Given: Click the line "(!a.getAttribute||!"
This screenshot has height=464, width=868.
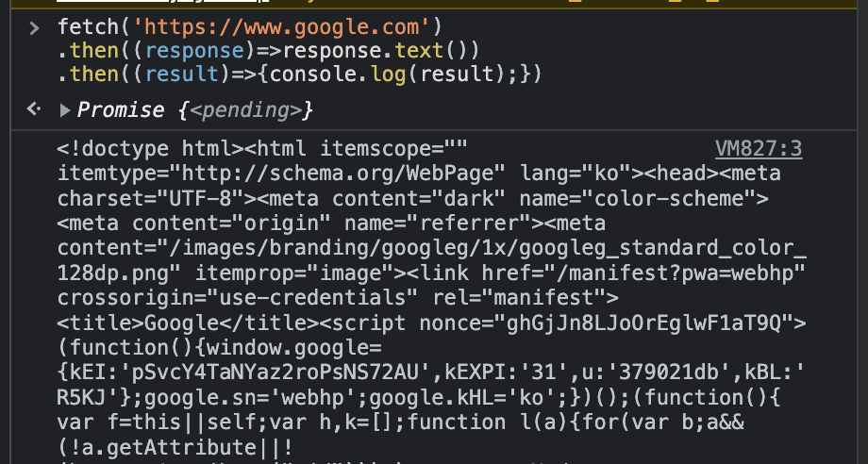Looking at the screenshot, I should tap(175, 447).
